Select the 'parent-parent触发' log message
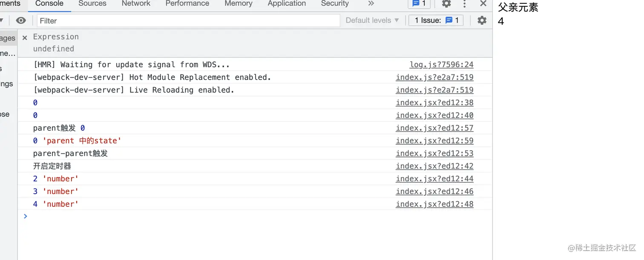 pos(71,154)
